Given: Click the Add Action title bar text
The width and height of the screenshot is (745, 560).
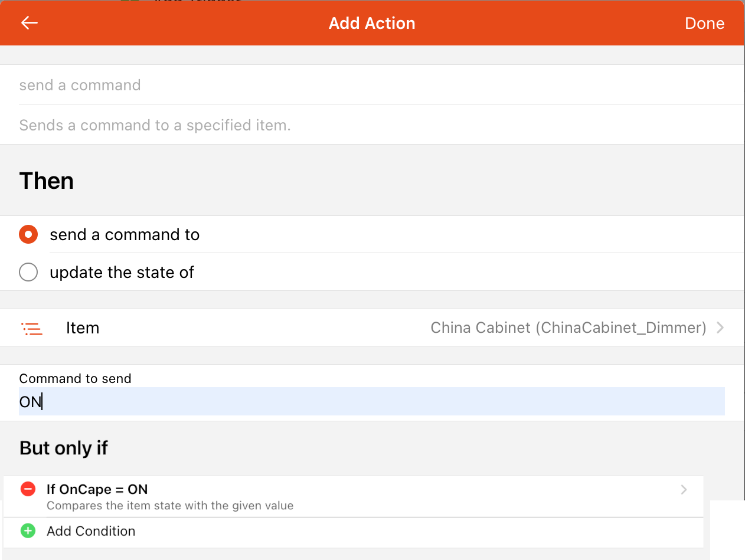Looking at the screenshot, I should coord(372,23).
